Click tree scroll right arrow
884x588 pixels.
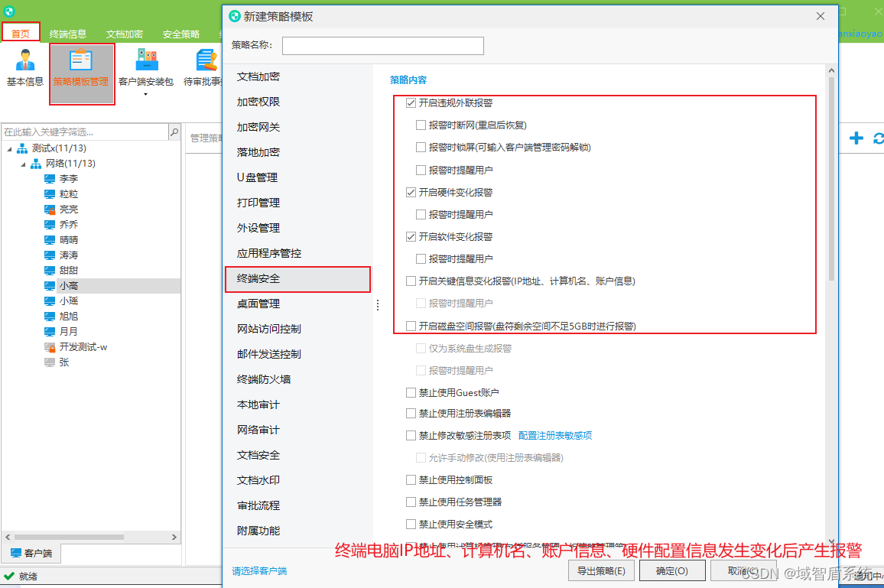point(174,538)
